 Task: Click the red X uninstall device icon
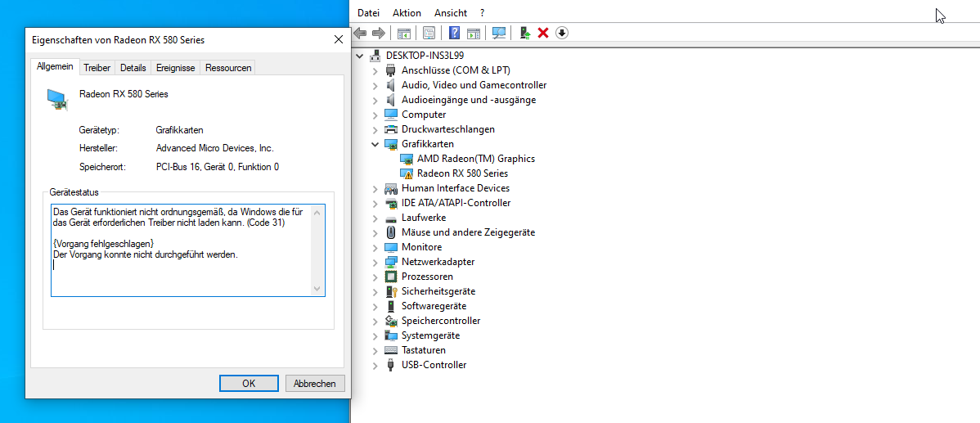[543, 33]
